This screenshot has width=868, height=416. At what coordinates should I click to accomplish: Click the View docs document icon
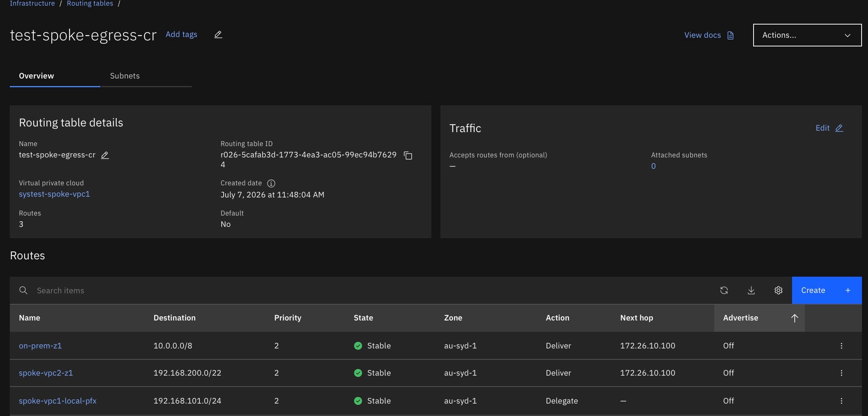click(731, 35)
